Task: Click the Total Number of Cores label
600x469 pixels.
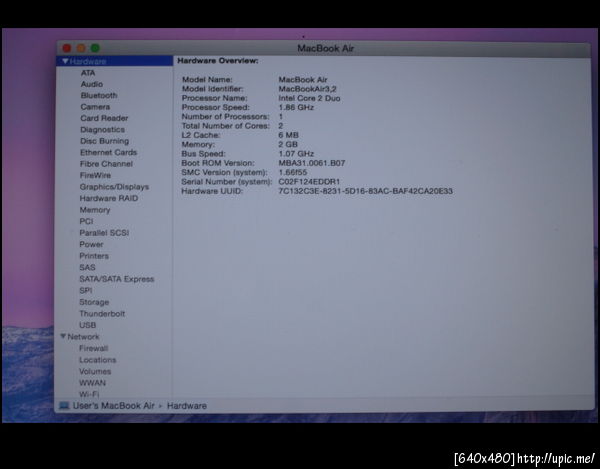Action: tap(225, 126)
